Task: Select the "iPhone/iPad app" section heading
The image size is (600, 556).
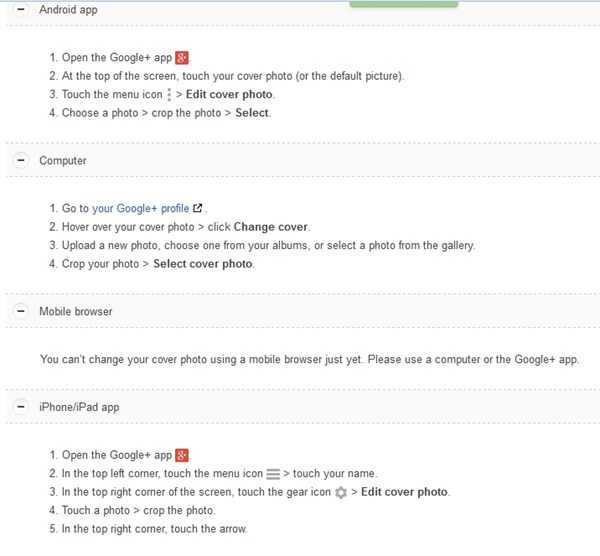Action: 81,406
